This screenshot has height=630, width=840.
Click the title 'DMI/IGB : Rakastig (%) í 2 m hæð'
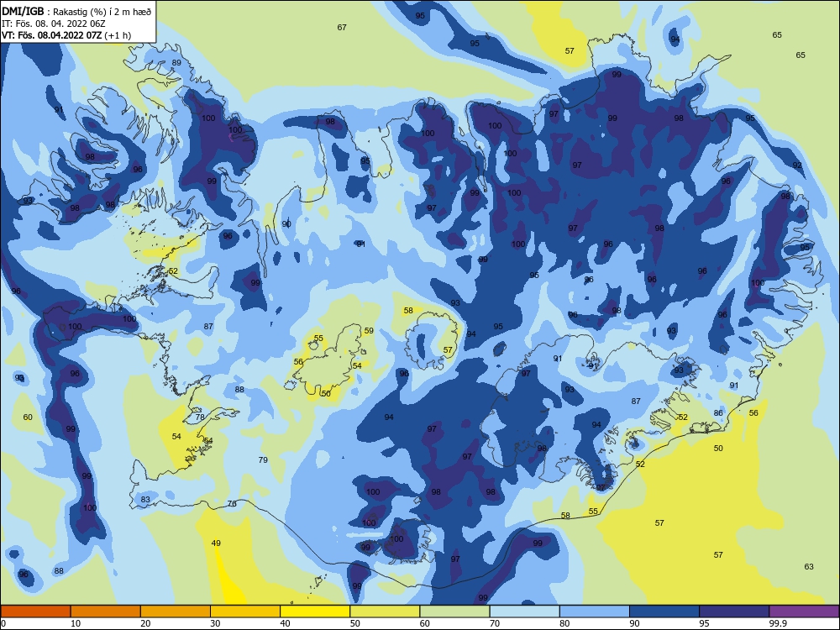[76, 12]
